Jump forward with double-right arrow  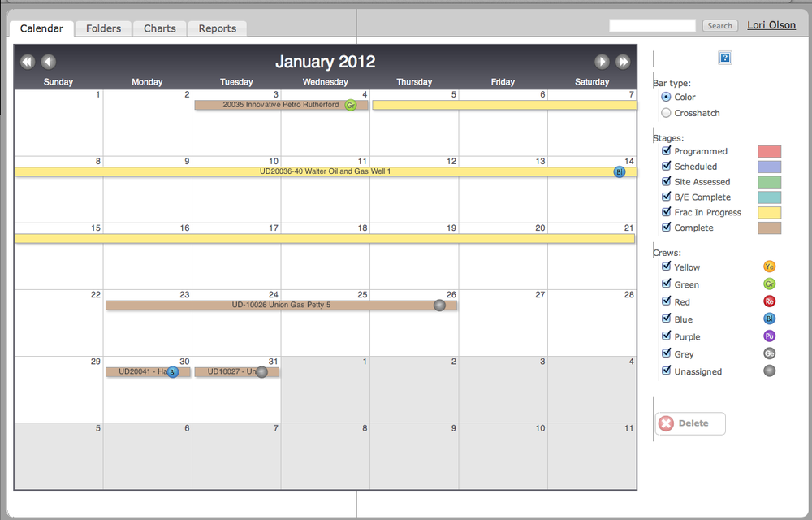tap(623, 62)
